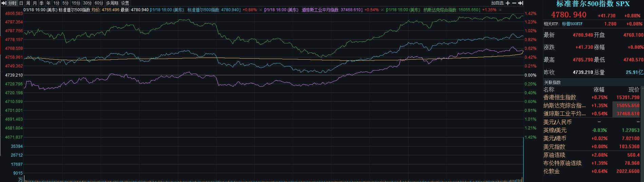Click the 最高 value 4785.790

pos(583,60)
